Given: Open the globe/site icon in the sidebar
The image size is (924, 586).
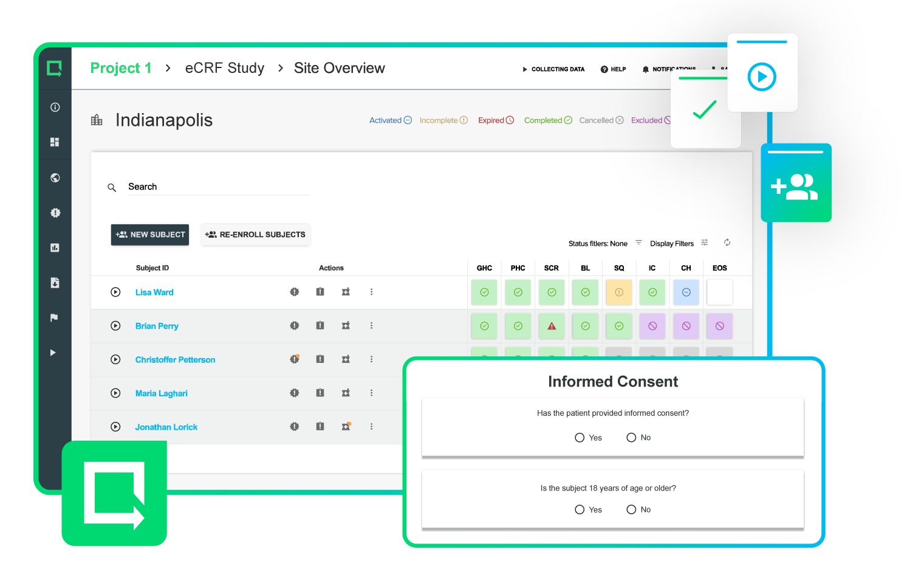Looking at the screenshot, I should 55,178.
